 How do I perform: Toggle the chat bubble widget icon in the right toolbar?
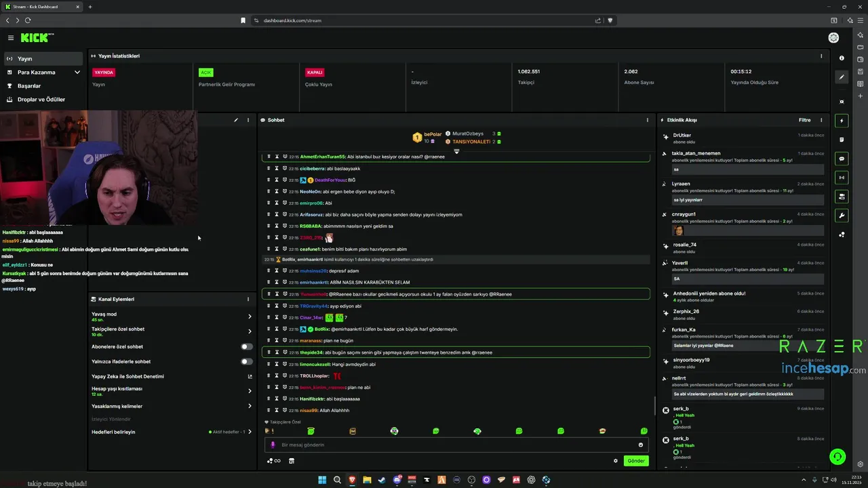click(x=842, y=159)
